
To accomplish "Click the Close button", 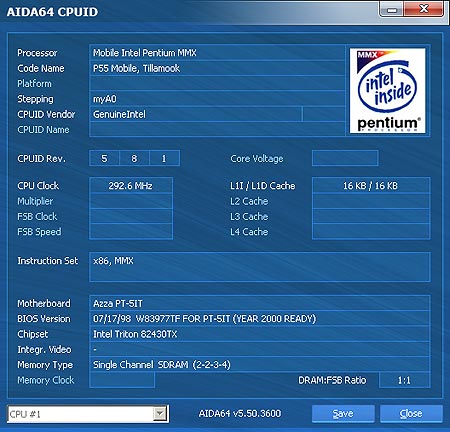I will (411, 414).
